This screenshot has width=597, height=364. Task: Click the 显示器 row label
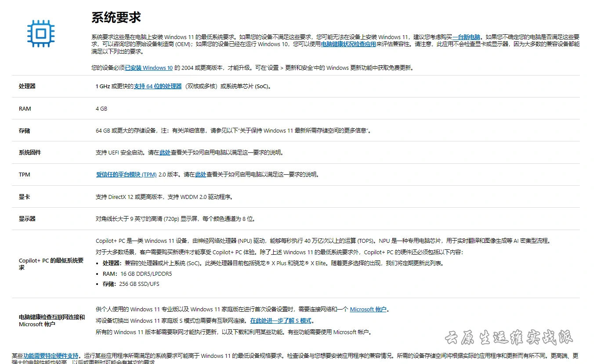tap(27, 219)
